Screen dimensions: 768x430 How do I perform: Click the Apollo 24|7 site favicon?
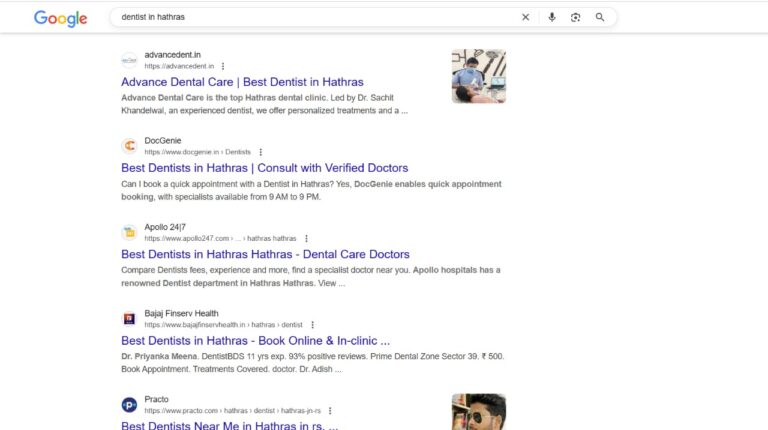click(129, 233)
